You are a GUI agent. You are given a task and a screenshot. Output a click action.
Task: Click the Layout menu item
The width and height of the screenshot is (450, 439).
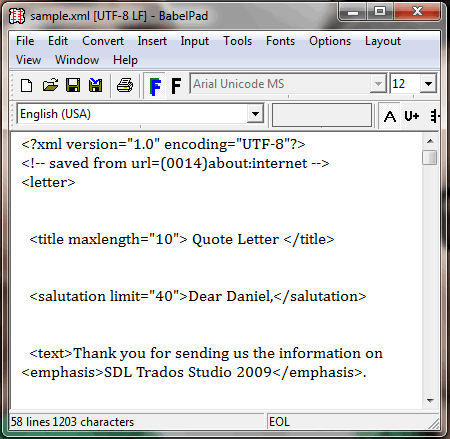[x=383, y=41]
